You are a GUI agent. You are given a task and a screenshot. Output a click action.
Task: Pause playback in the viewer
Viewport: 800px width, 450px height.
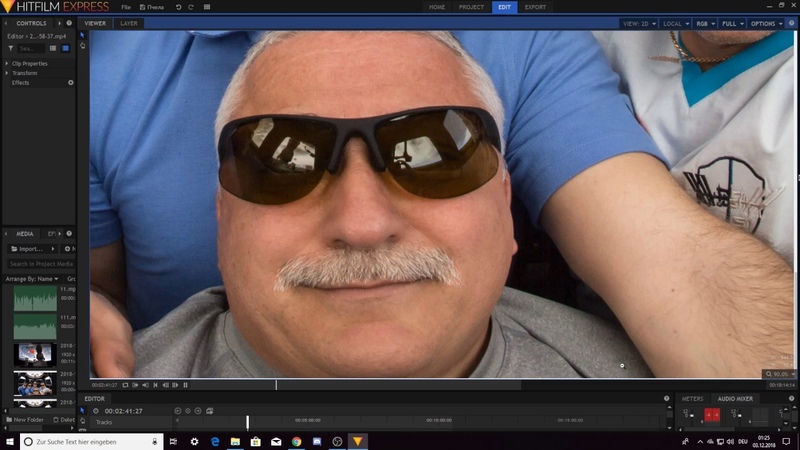186,385
